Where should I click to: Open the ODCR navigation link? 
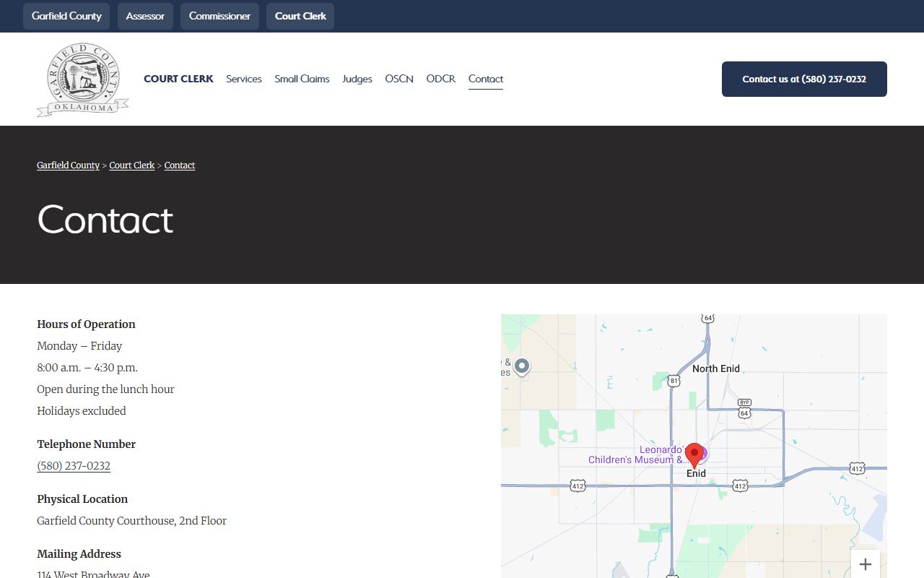[440, 79]
